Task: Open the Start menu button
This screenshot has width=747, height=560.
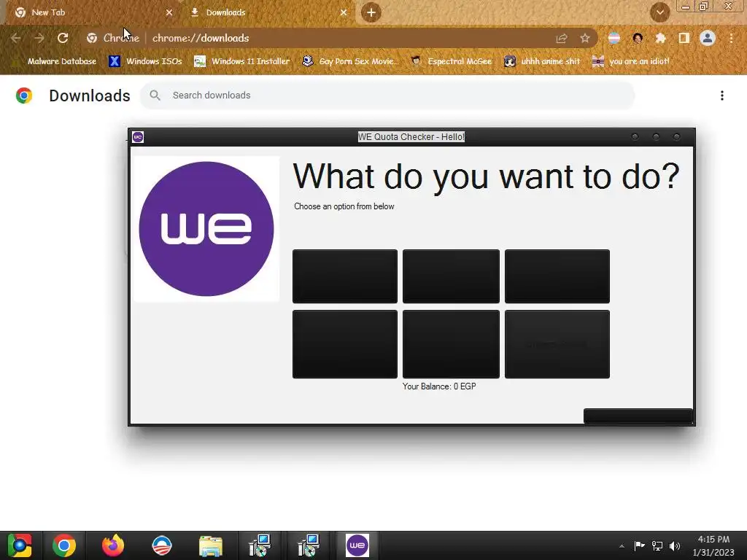Action: click(20, 545)
